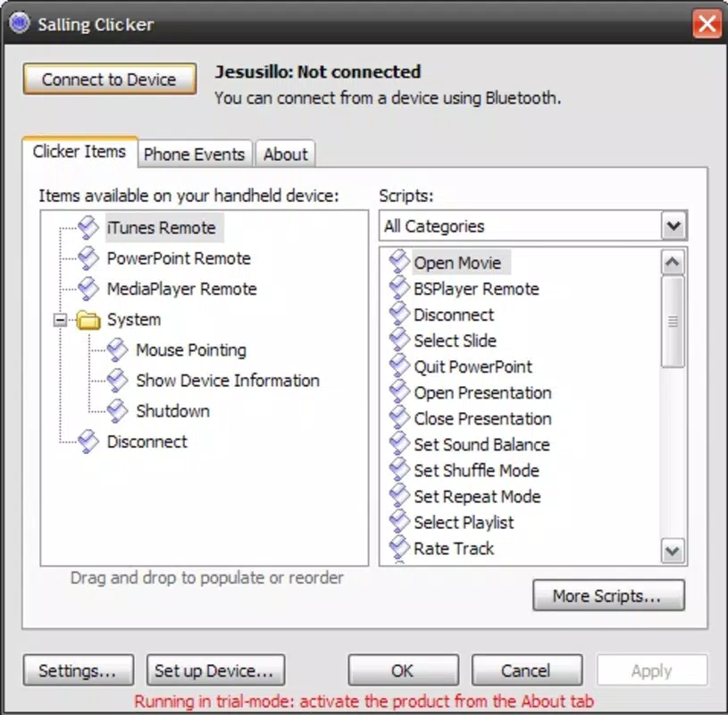The width and height of the screenshot is (728, 715).
Task: Switch to the Clicker Items tab
Action: coord(79,151)
